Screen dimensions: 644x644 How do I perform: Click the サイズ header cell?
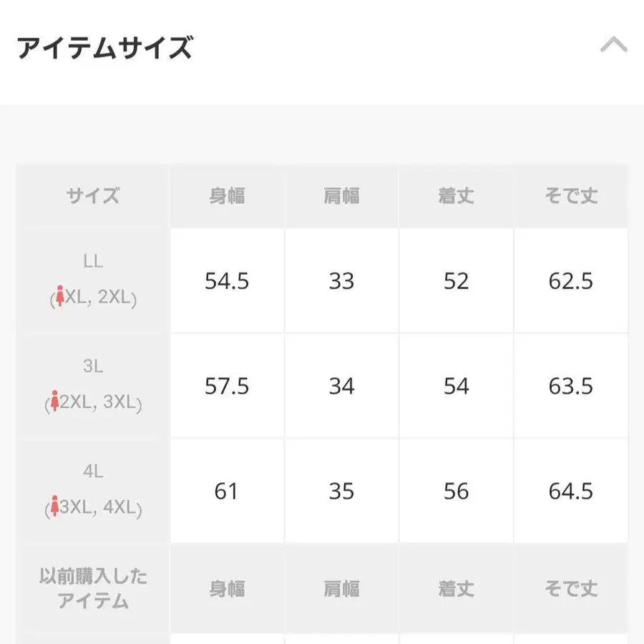[93, 195]
